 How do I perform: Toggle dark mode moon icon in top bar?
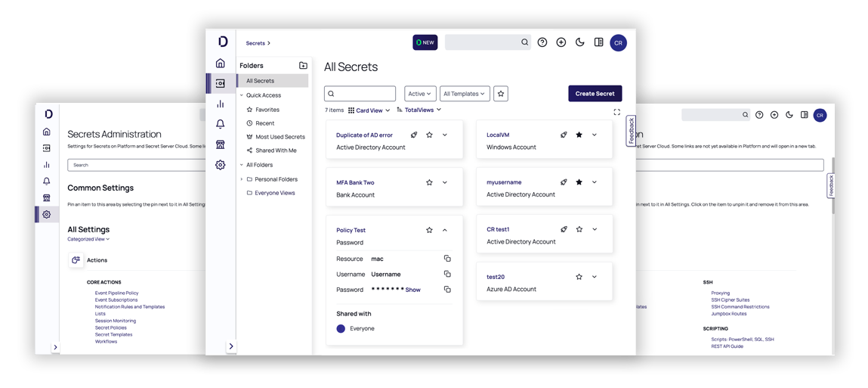tap(579, 42)
